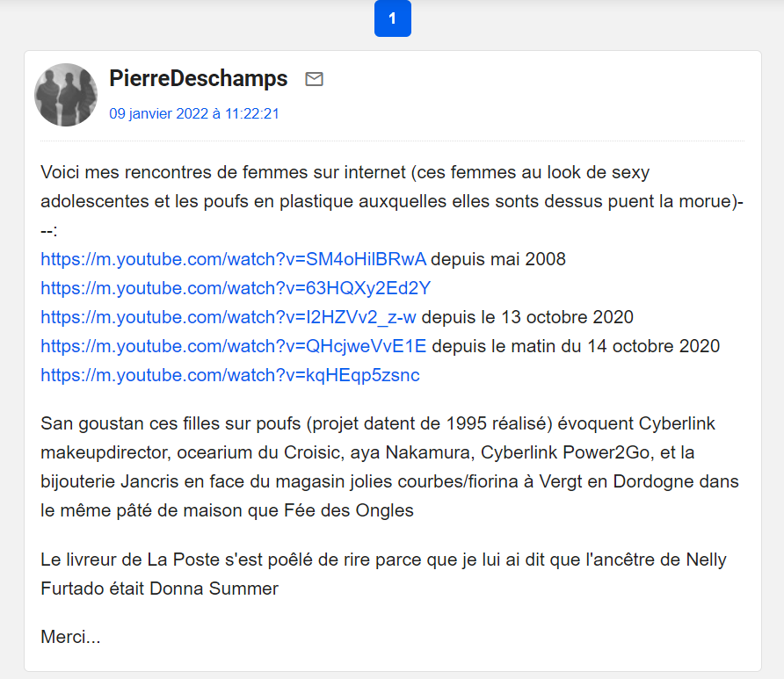Open the post date 09 janvier 2022 link
Image resolution: width=784 pixels, height=679 pixels.
(194, 113)
